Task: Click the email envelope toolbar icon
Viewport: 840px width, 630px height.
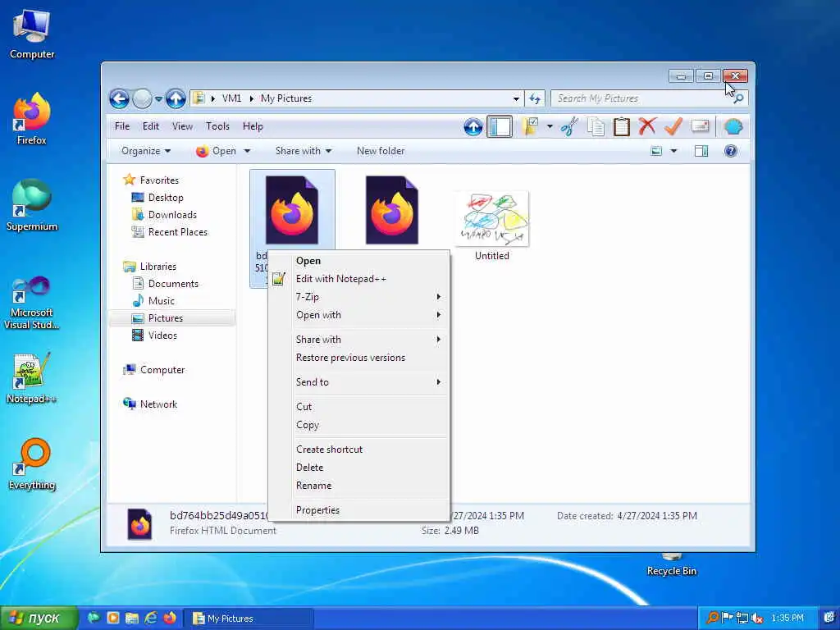Action: coord(701,126)
